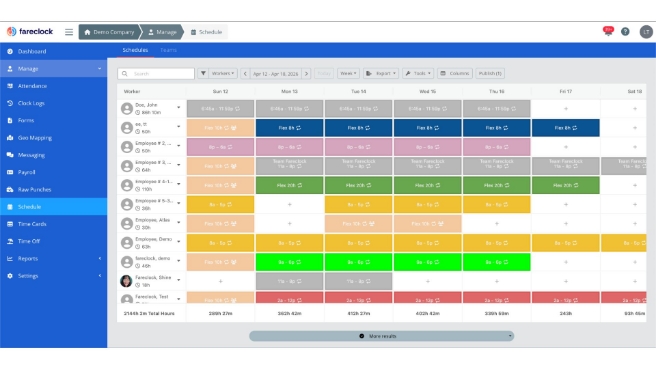Screen dimensions: 656x369
Task: Collapse the Manage sidebar section
Action: pos(54,69)
